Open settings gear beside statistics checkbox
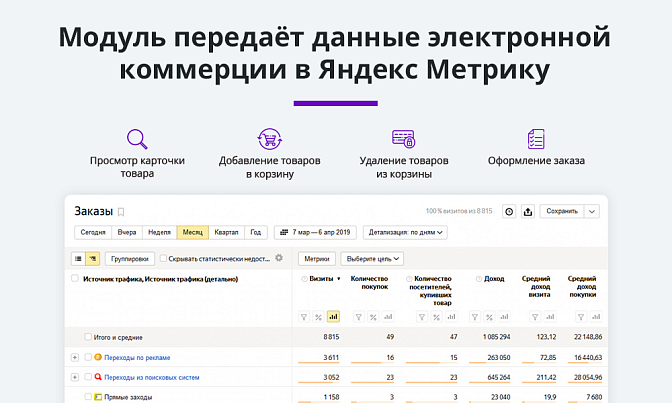This screenshot has height=403, width=672. coord(279,258)
